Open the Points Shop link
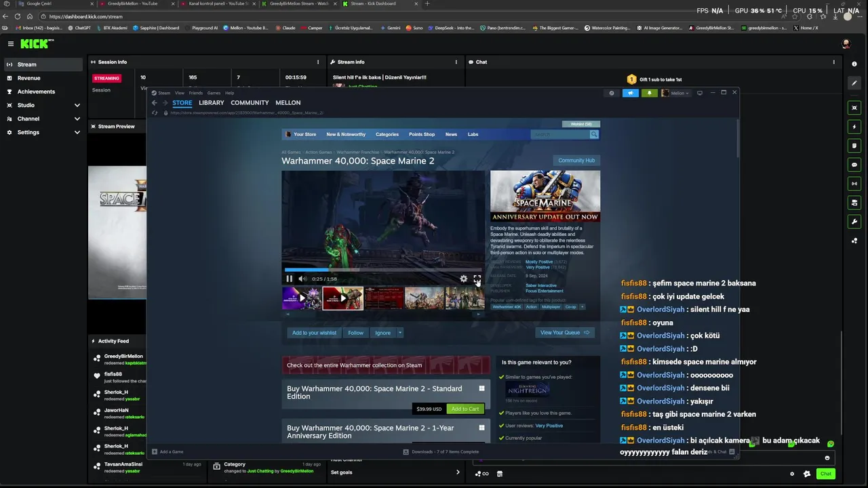The height and width of the screenshot is (488, 868). [x=422, y=134]
